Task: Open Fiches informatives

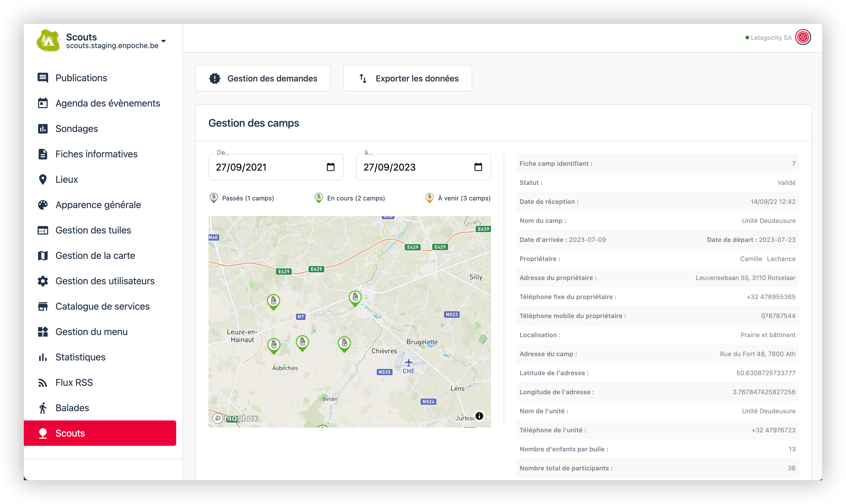Action: pos(97,154)
